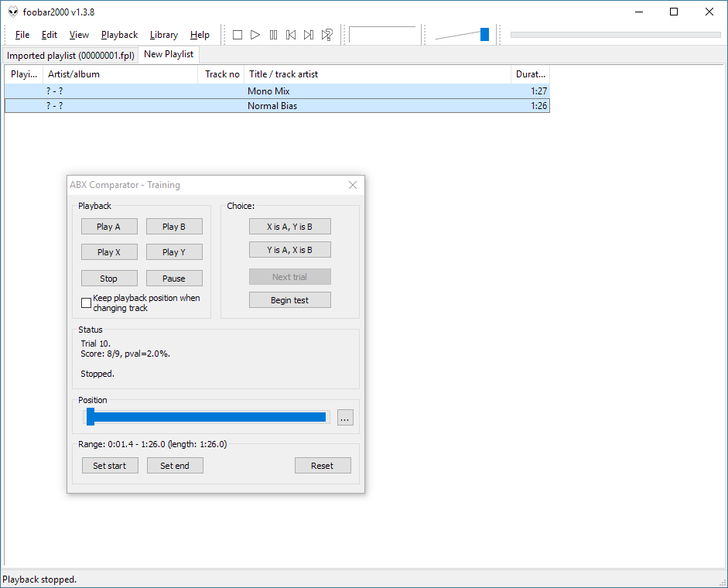This screenshot has width=728, height=588.
Task: Click the Play X button
Action: pyautogui.click(x=109, y=252)
